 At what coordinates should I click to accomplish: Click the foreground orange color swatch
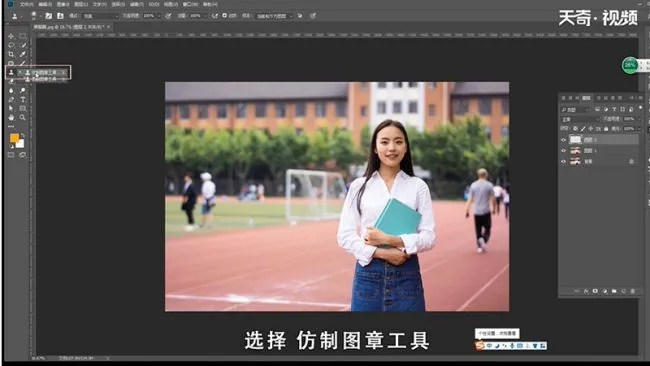(x=14, y=138)
